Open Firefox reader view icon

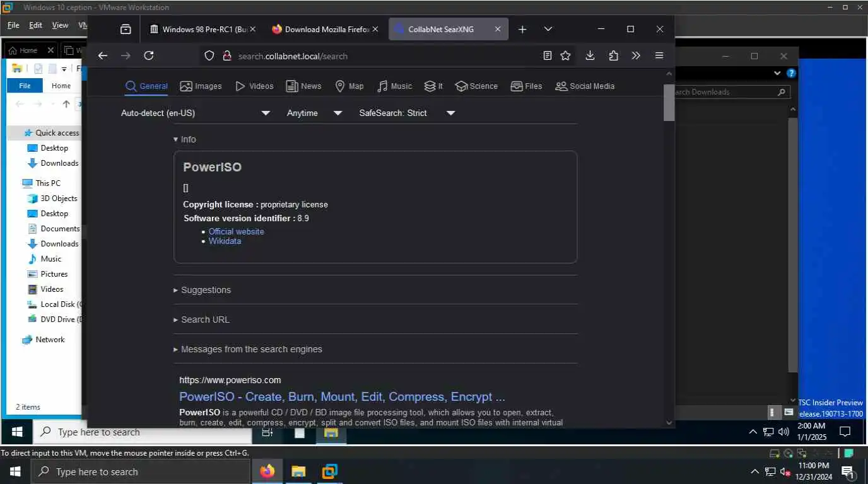click(x=548, y=55)
